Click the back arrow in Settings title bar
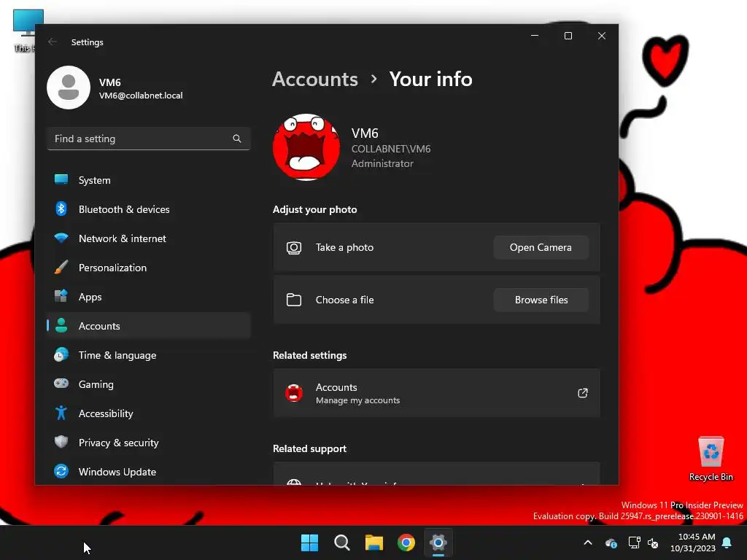Image resolution: width=747 pixels, height=560 pixels. pos(53,42)
